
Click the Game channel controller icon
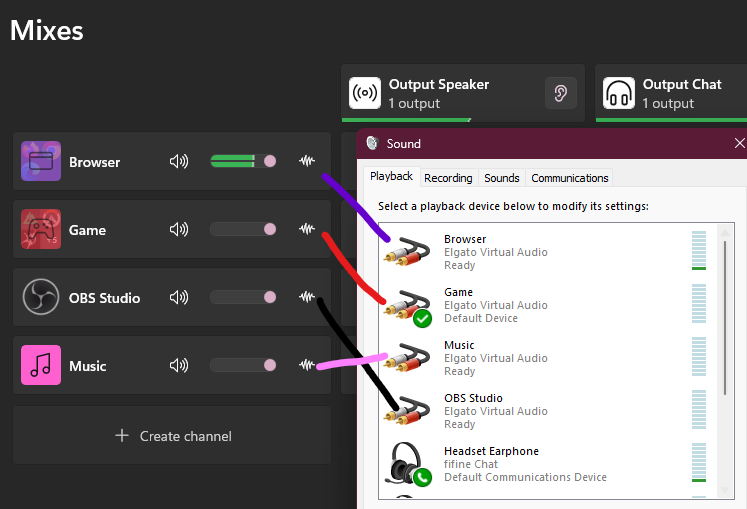(41, 229)
